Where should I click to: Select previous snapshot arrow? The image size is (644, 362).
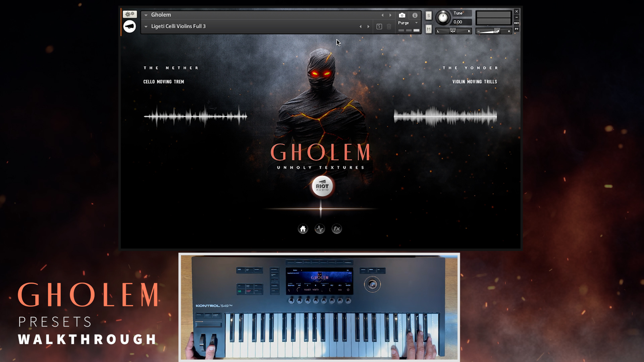click(x=361, y=26)
